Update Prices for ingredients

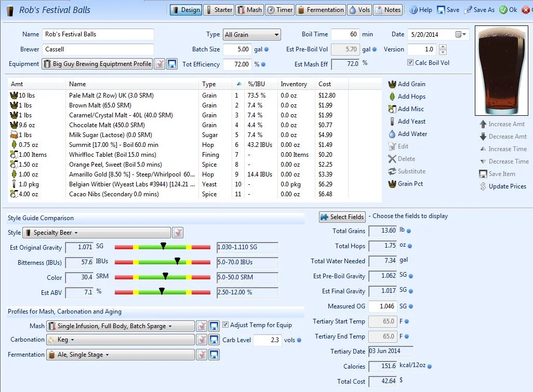503,186
